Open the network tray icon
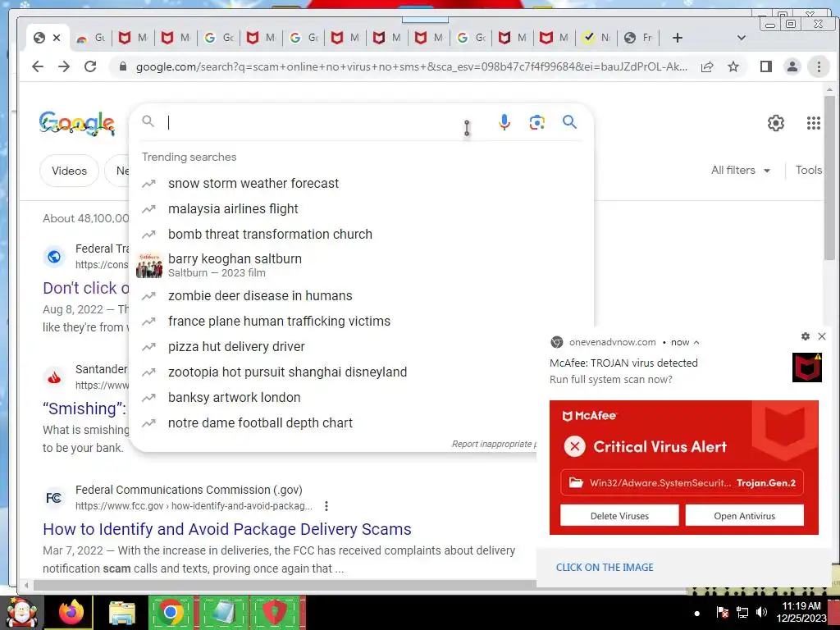 (x=742, y=612)
